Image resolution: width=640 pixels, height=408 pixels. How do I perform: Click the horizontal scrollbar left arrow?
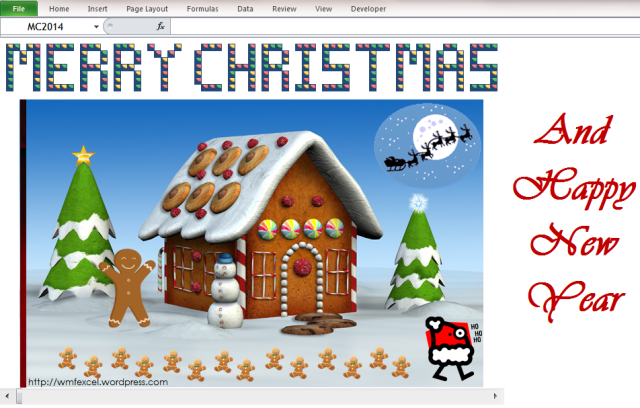coord(7,396)
